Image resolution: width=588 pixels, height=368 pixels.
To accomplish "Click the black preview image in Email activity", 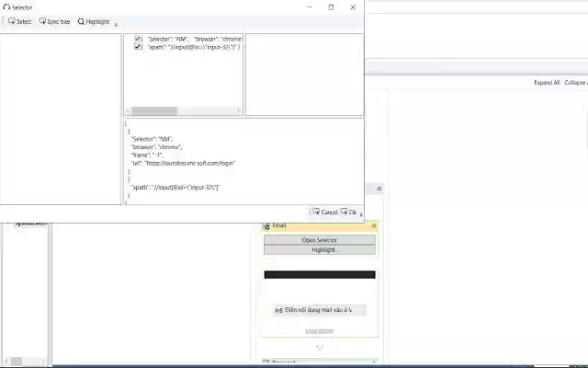I will click(x=320, y=275).
